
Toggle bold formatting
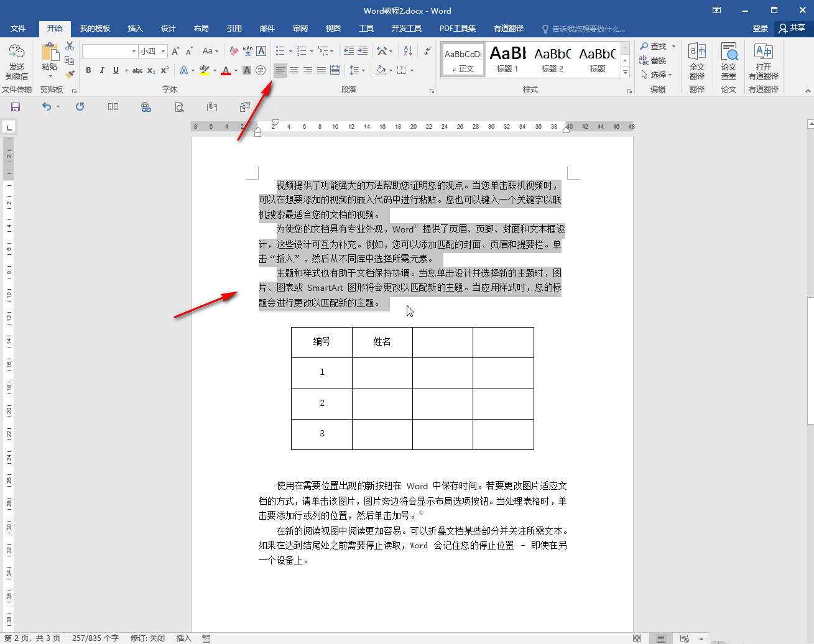(88, 70)
